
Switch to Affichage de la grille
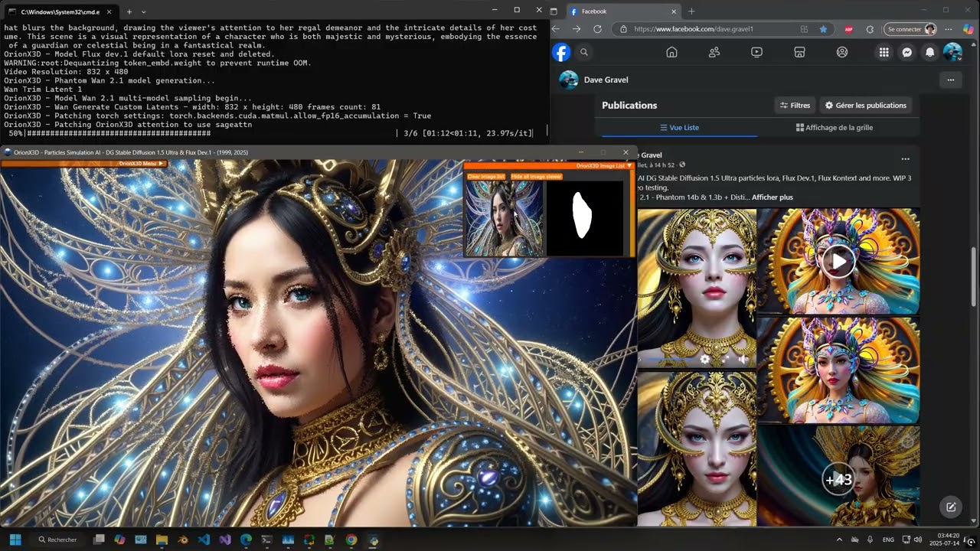pyautogui.click(x=835, y=128)
